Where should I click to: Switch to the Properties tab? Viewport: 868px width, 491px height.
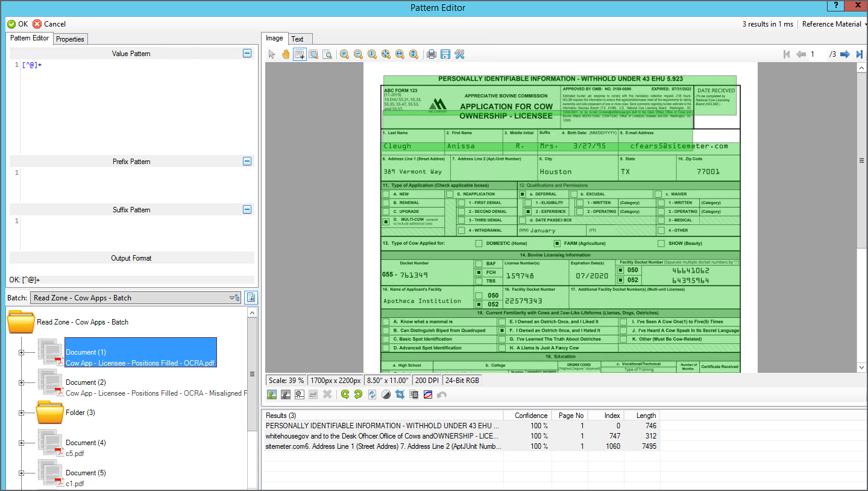(x=70, y=39)
